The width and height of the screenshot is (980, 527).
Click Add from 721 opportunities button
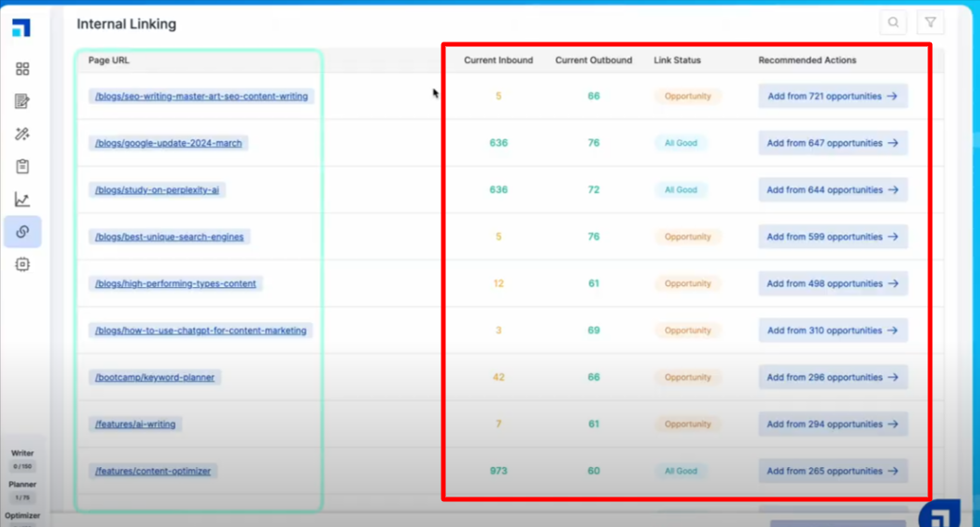coord(832,96)
